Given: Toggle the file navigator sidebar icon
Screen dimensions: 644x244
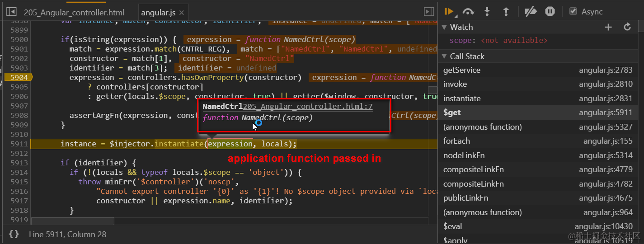Looking at the screenshot, I should click(12, 12).
